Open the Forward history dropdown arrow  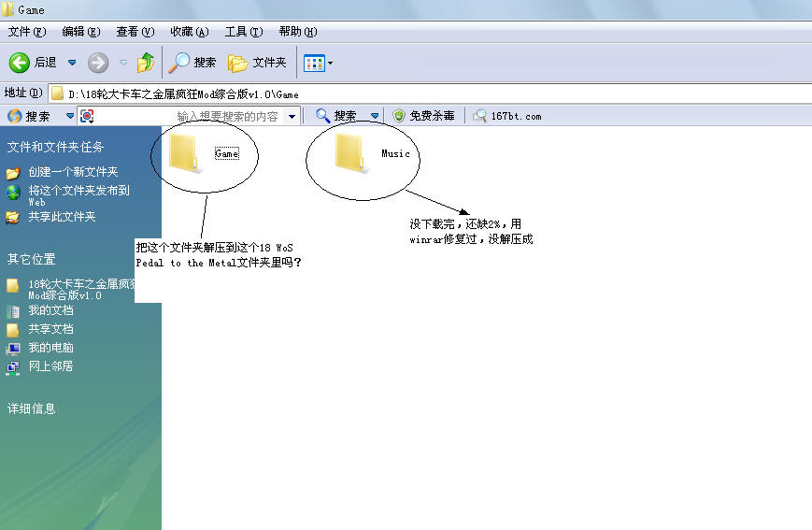tap(123, 63)
